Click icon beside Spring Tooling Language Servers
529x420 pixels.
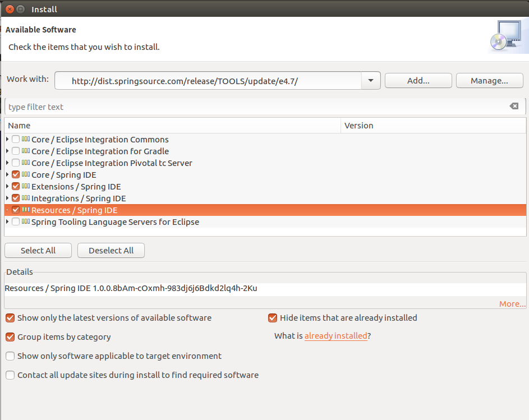coord(26,222)
